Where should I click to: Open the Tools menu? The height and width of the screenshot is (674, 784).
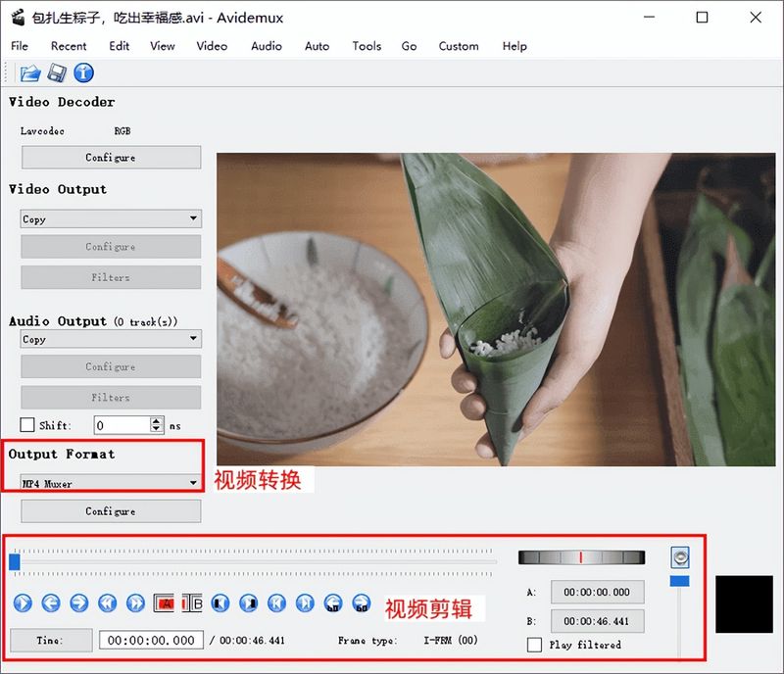[367, 46]
